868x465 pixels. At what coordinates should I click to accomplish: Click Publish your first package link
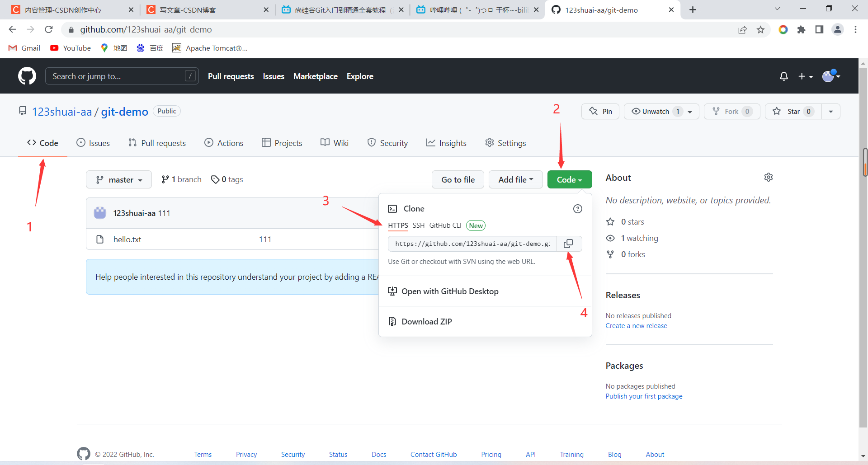click(644, 396)
